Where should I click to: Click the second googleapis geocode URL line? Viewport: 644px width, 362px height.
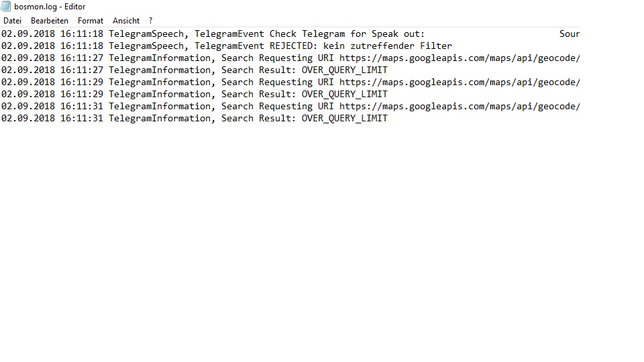(459, 82)
